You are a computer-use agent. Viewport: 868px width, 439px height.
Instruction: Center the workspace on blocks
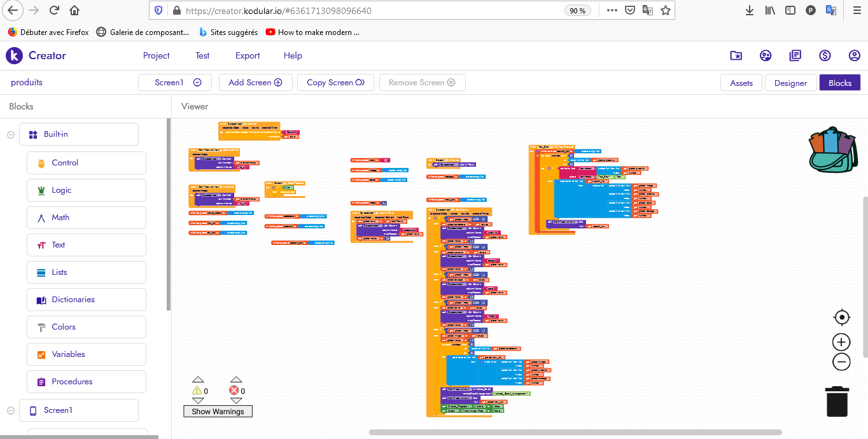point(841,317)
